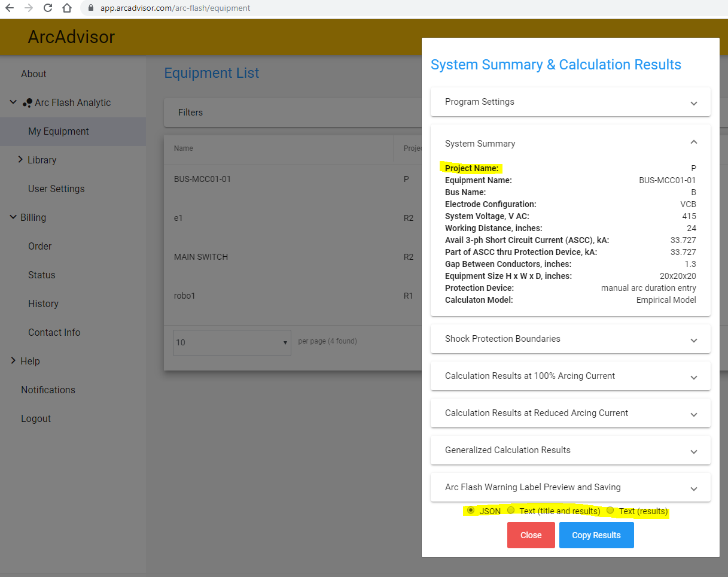Expand the Program Settings panel

[571, 102]
